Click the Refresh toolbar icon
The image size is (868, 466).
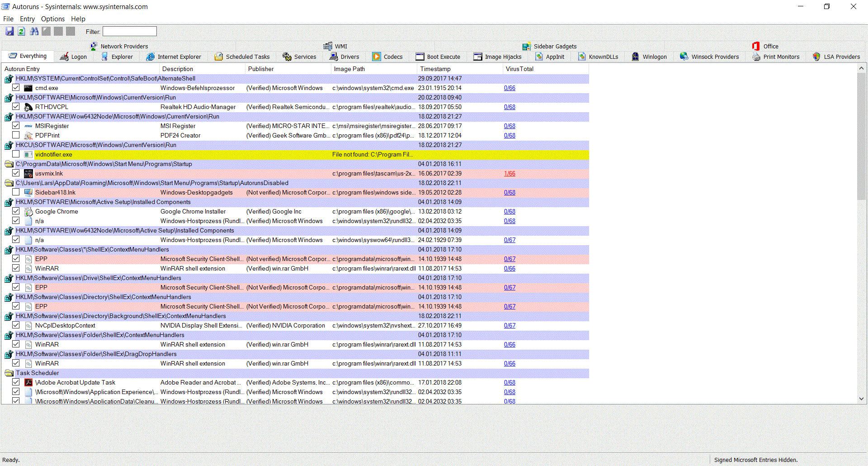click(21, 31)
